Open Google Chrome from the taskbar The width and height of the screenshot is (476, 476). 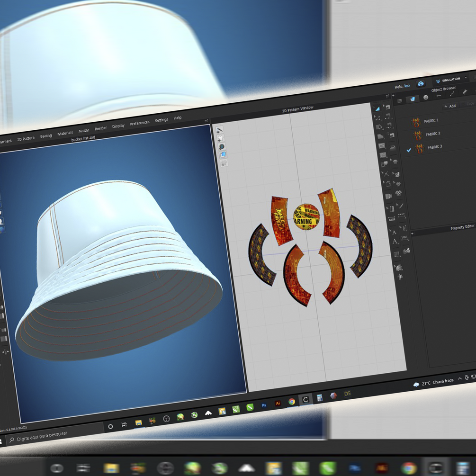tap(292, 402)
